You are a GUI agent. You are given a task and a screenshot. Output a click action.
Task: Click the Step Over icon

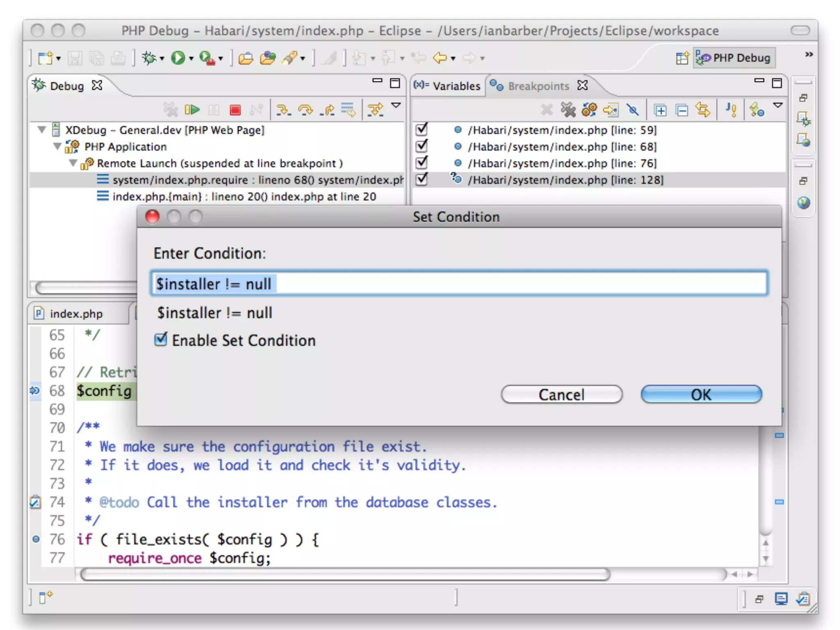point(305,110)
